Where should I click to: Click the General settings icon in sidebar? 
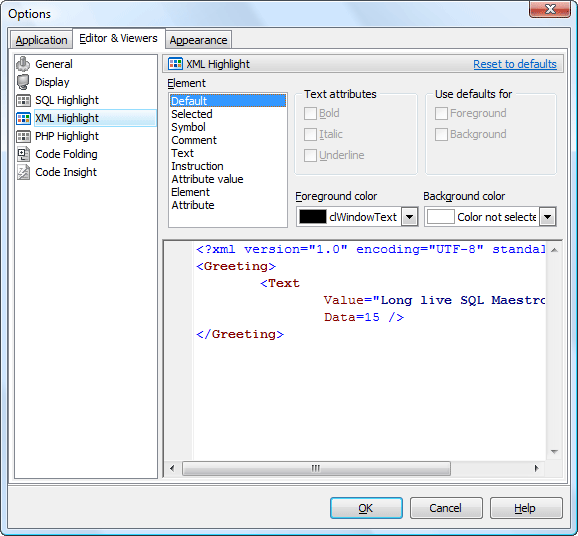(x=23, y=64)
